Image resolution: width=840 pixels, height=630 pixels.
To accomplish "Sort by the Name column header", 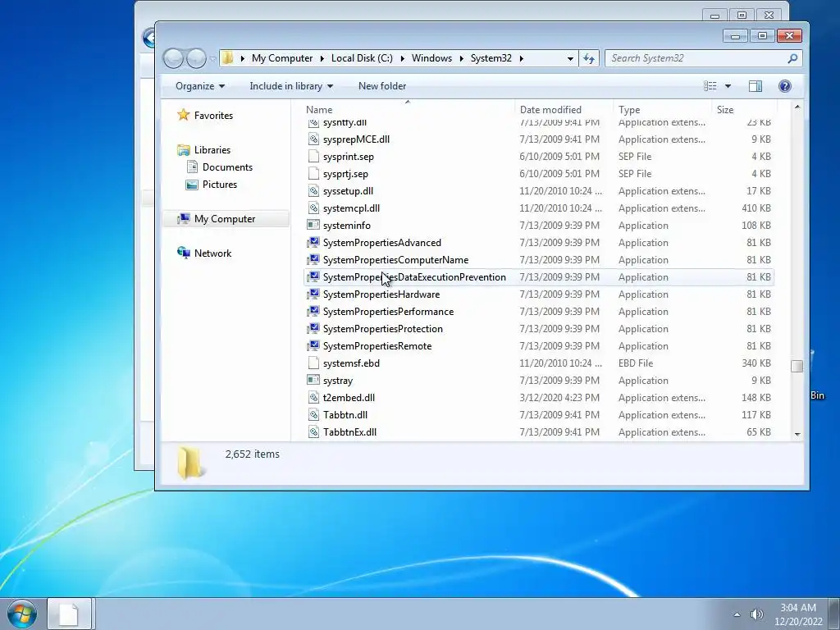I will pyautogui.click(x=408, y=109).
